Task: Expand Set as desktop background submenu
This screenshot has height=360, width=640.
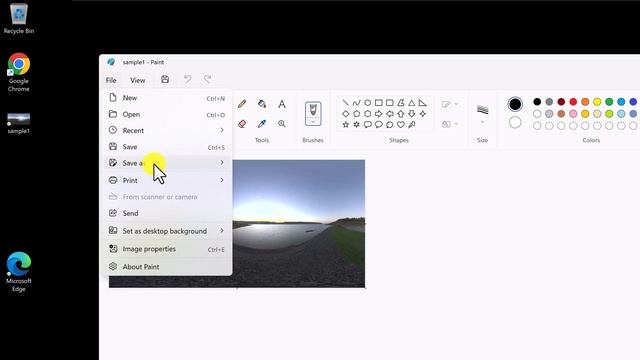Action: pyautogui.click(x=168, y=231)
